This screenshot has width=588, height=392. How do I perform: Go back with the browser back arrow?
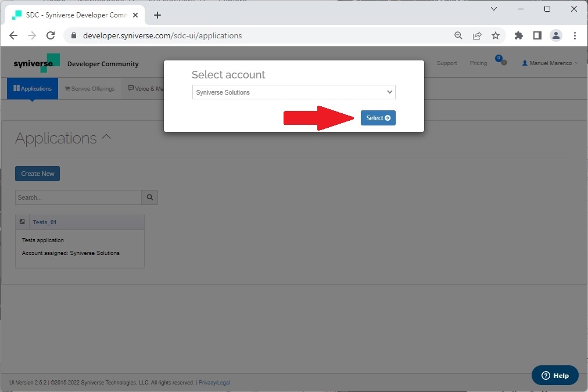pyautogui.click(x=13, y=35)
